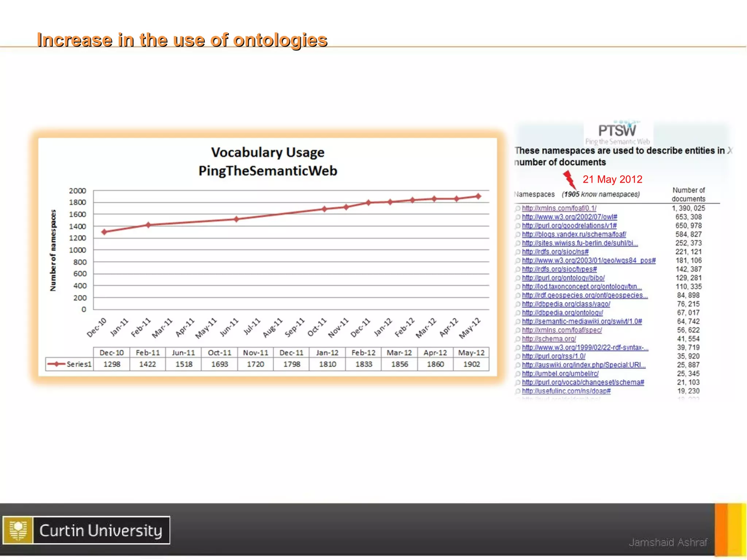The image size is (747, 560).
Task: Open the purl.org/ontology/bibo/ link
Action: pyautogui.click(x=563, y=278)
